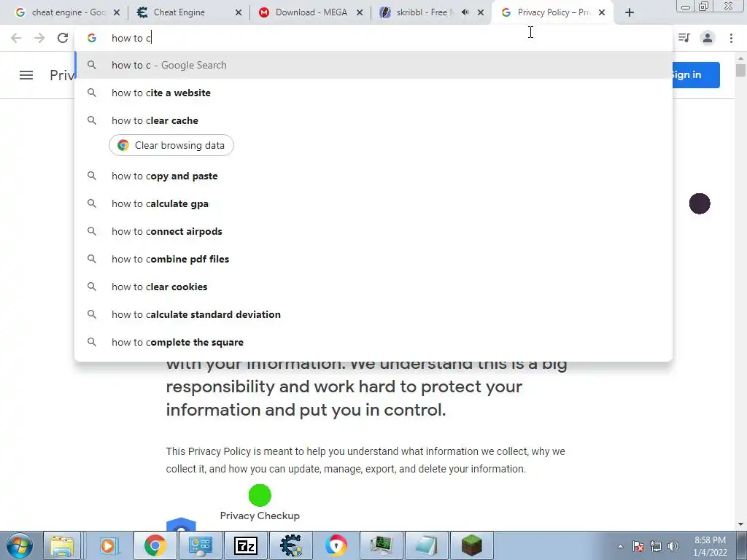
Task: Show hidden system tray icons
Action: pyautogui.click(x=620, y=546)
